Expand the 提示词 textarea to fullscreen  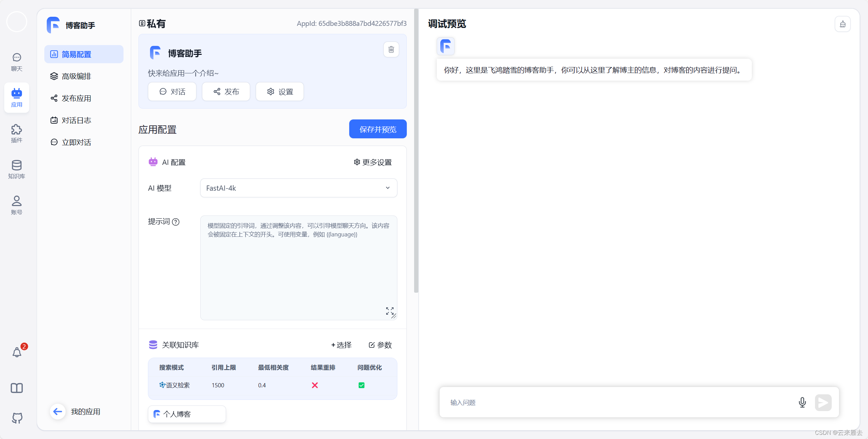[390, 311]
